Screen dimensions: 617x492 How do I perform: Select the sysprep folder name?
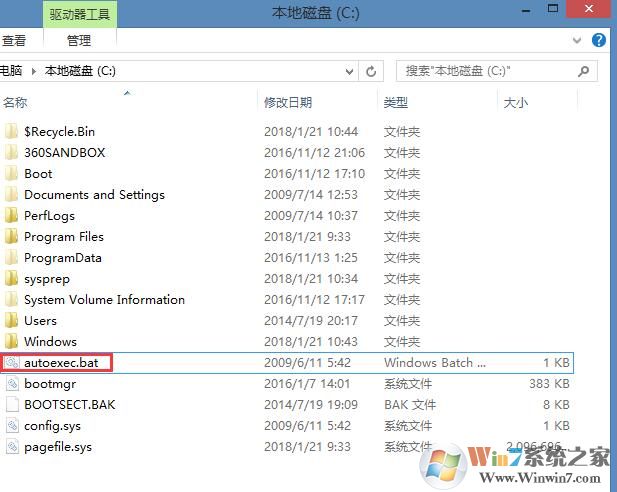(x=47, y=279)
